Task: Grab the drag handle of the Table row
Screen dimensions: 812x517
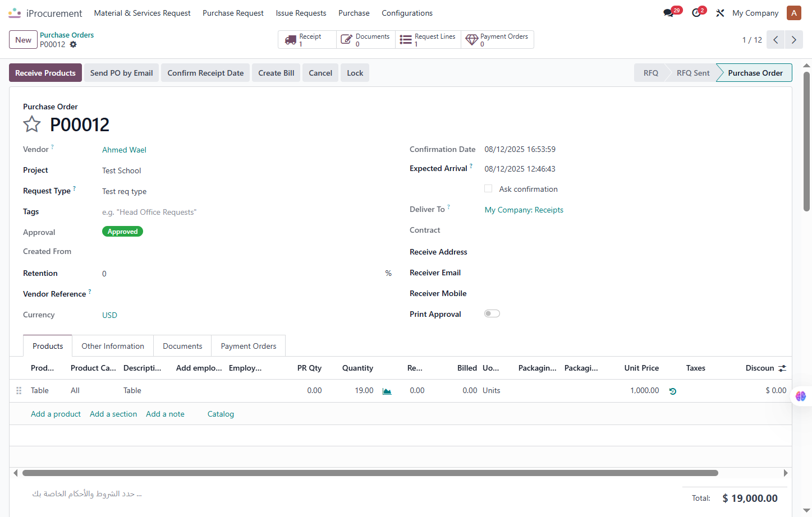Action: (19, 390)
